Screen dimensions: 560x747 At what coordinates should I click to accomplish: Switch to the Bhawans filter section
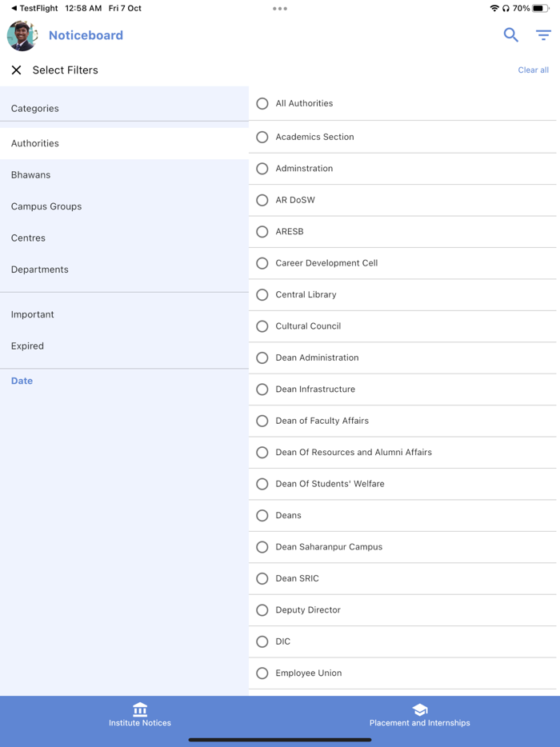coord(31,175)
